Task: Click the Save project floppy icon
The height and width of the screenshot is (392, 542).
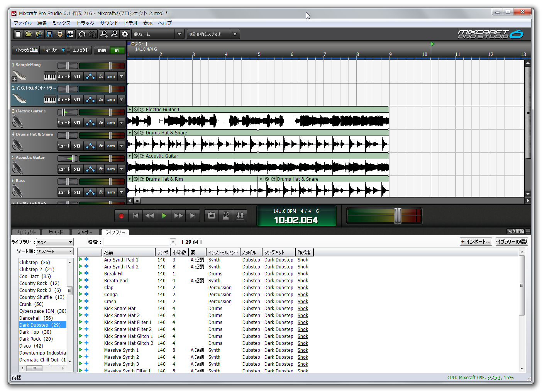Action: tap(49, 34)
